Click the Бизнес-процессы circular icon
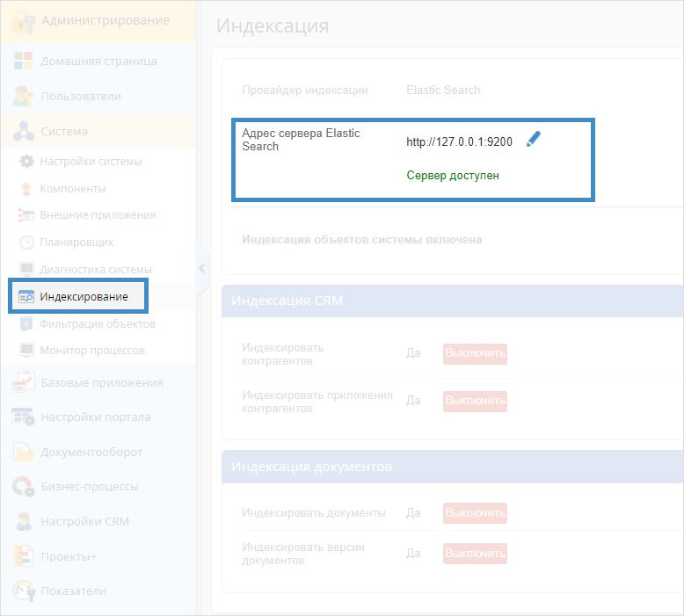 click(23, 486)
